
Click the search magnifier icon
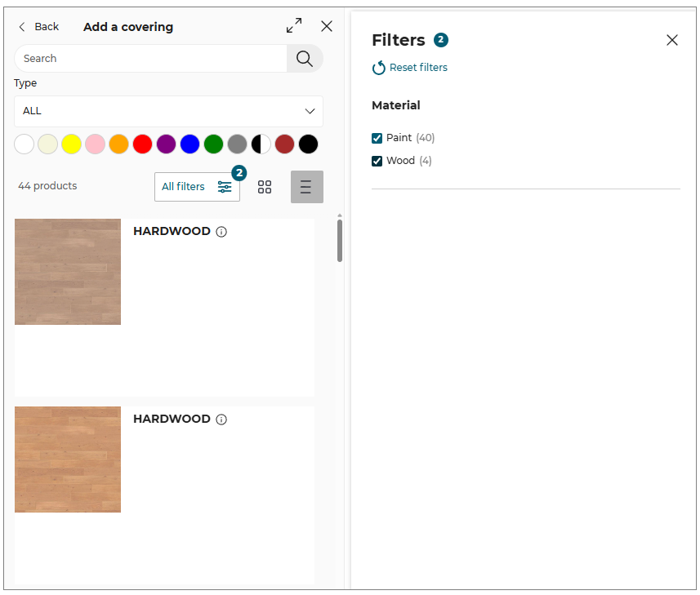click(x=305, y=59)
